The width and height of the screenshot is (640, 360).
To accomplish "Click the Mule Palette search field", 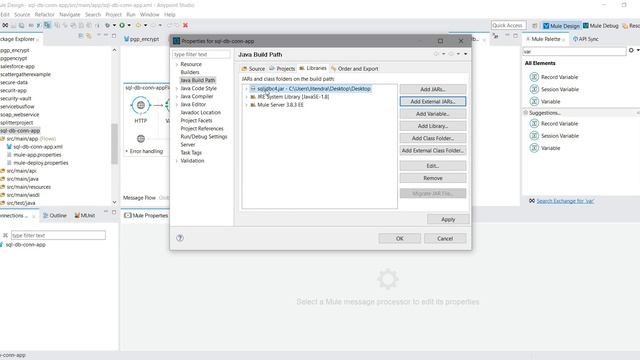I will pyautogui.click(x=574, y=51).
